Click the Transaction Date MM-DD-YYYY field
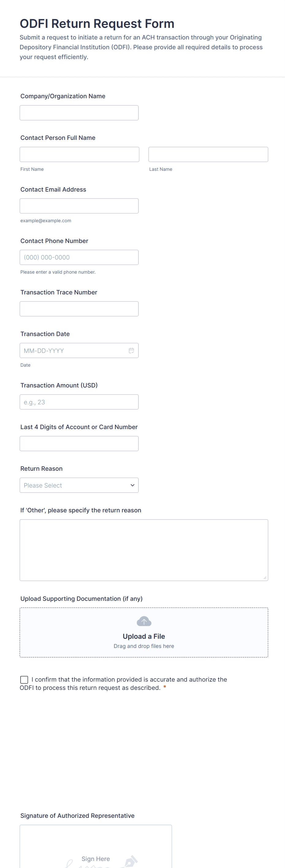This screenshot has height=868, width=285. (73, 350)
